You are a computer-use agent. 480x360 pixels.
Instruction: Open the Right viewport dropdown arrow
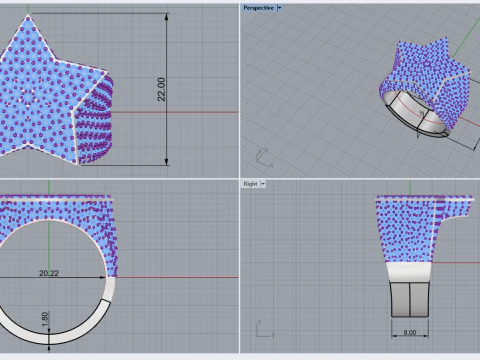pos(263,184)
